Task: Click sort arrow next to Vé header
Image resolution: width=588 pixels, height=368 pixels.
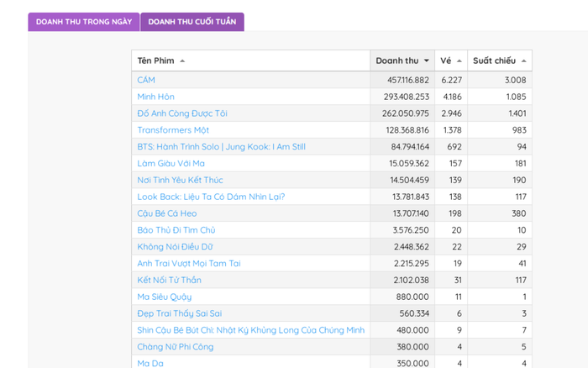Action: pyautogui.click(x=459, y=61)
